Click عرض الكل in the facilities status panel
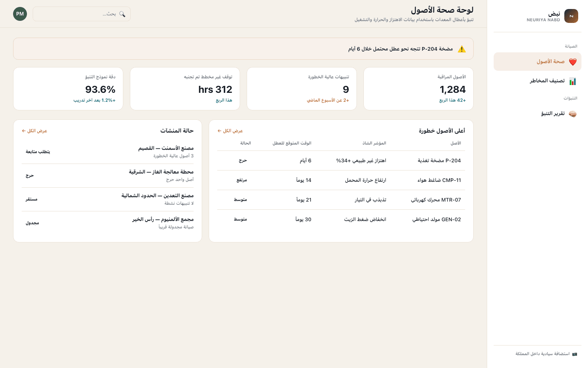This screenshot has height=368, width=588. pos(34,131)
